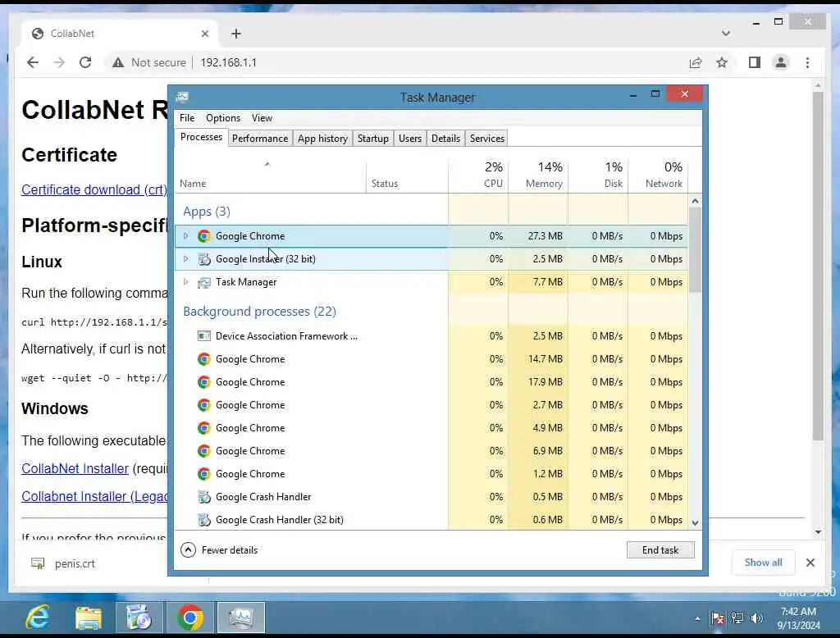This screenshot has width=840, height=638.
Task: Open Internet Explorer from taskbar
Action: 38,617
